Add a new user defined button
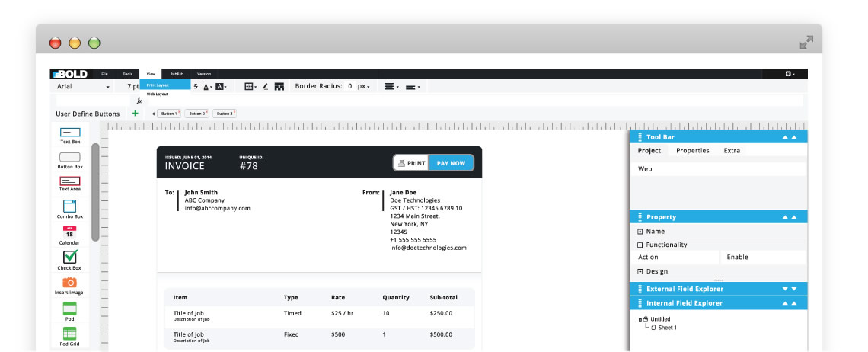Image resolution: width=868 pixels, height=352 pixels. point(135,113)
